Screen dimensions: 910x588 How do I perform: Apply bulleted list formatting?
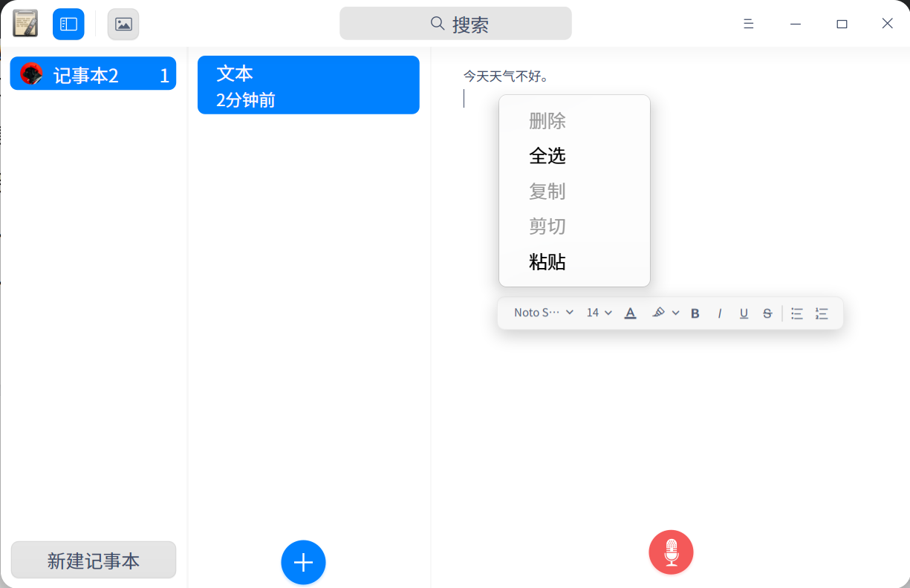797,313
